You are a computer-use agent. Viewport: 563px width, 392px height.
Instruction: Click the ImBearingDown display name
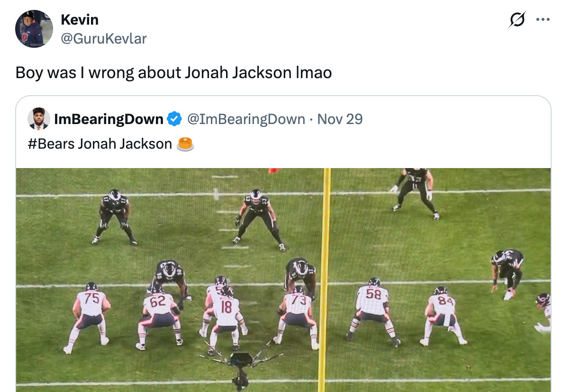[x=109, y=119]
